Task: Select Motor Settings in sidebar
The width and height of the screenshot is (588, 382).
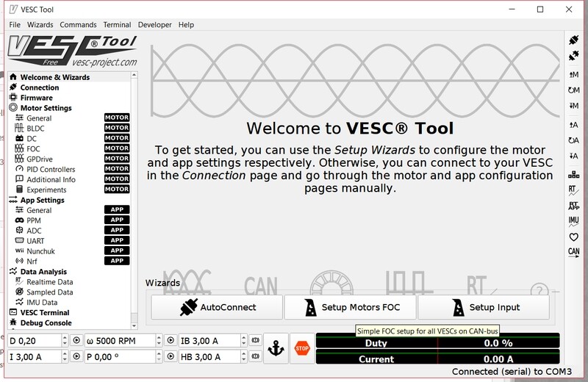Action: pyautogui.click(x=69, y=108)
